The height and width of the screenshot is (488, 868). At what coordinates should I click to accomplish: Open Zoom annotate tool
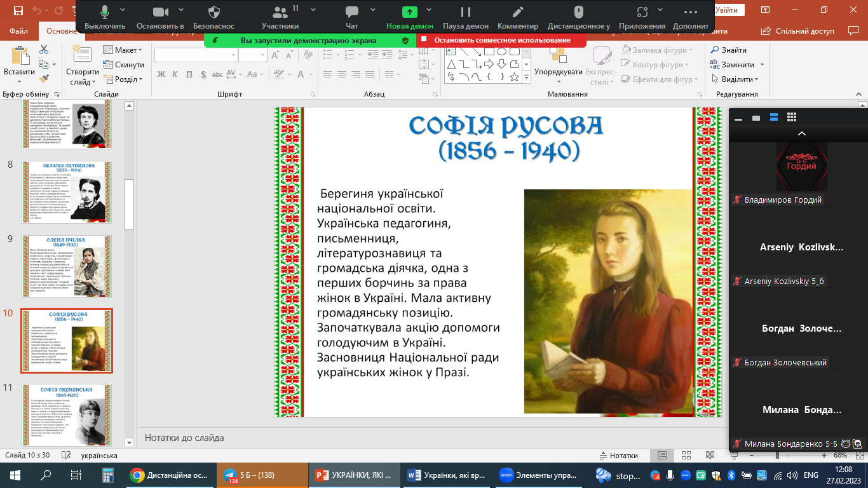[518, 17]
